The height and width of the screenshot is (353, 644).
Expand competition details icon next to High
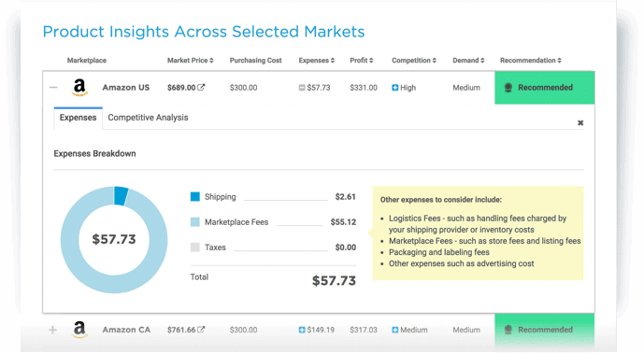[395, 88]
